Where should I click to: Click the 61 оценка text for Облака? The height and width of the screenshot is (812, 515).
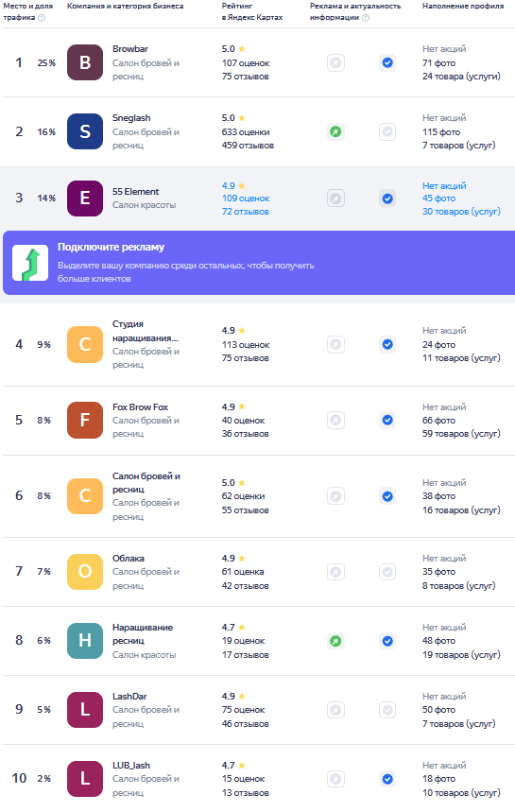coord(243,572)
